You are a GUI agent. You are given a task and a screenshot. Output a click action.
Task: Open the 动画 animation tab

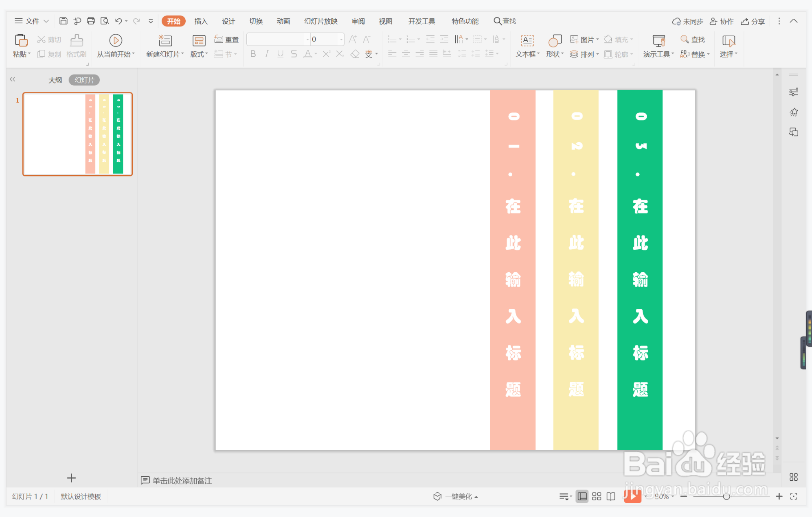(283, 21)
